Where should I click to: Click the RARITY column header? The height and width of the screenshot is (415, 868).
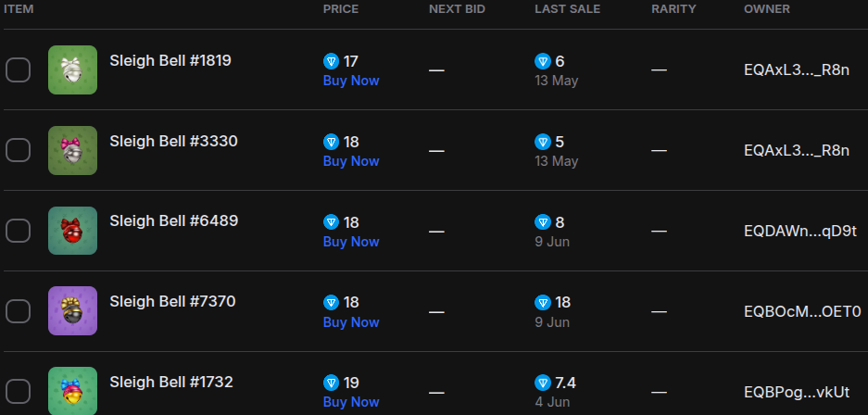674,9
